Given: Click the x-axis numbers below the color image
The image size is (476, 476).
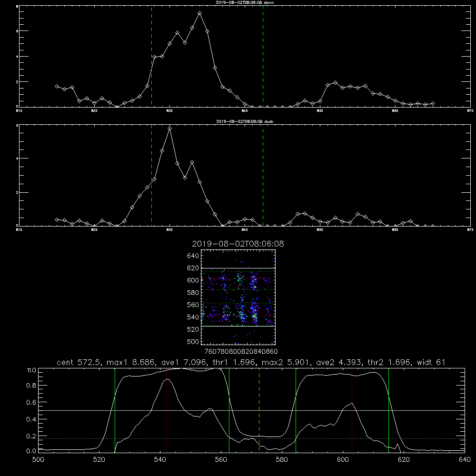Looking at the screenshot, I should coord(241,352).
